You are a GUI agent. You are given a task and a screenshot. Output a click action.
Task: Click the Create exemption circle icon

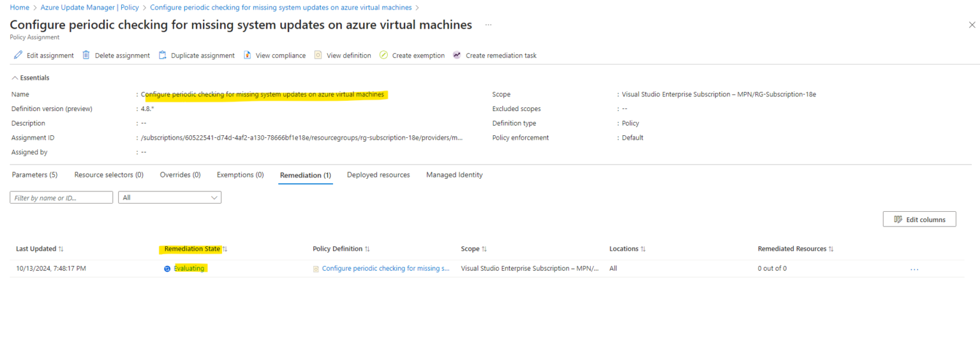pyautogui.click(x=383, y=56)
